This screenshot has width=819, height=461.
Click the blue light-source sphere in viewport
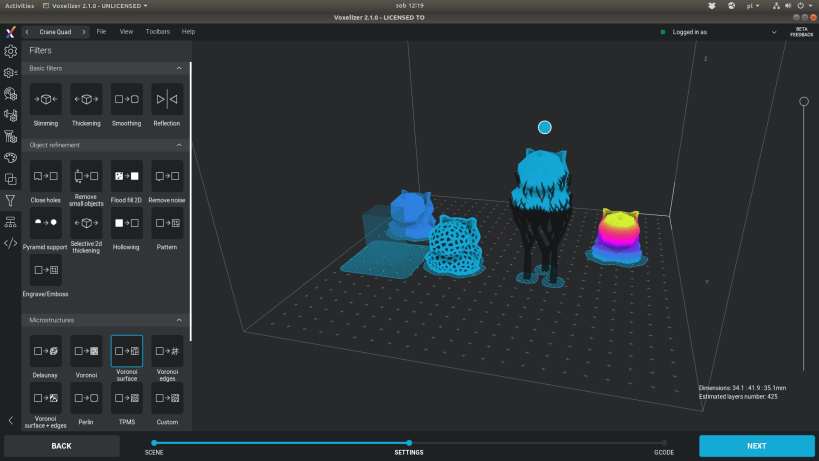545,127
